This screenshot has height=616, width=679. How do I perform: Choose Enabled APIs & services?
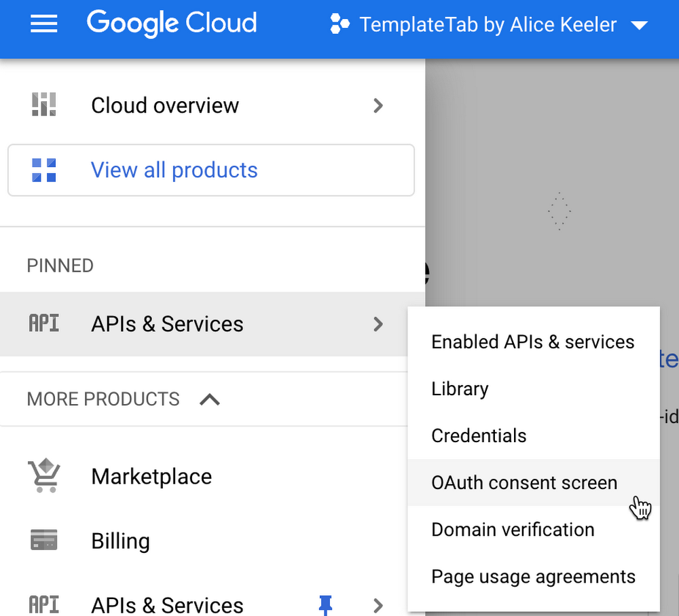click(532, 342)
